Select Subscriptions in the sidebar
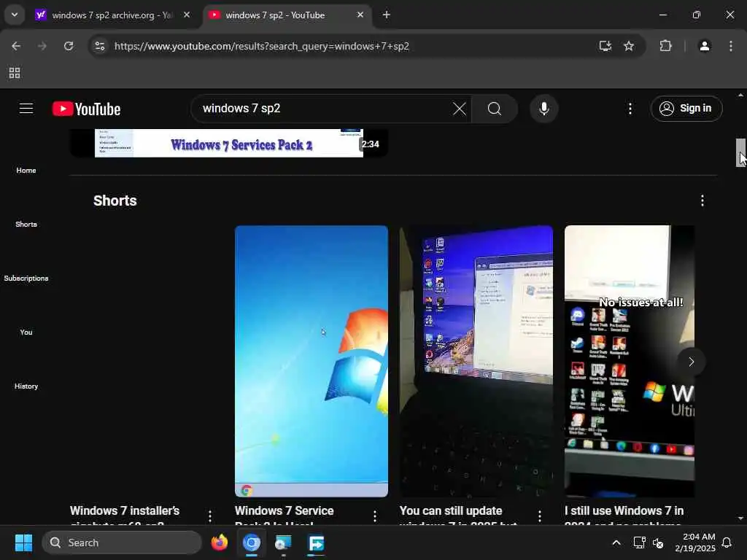This screenshot has width=747, height=560. 26,278
